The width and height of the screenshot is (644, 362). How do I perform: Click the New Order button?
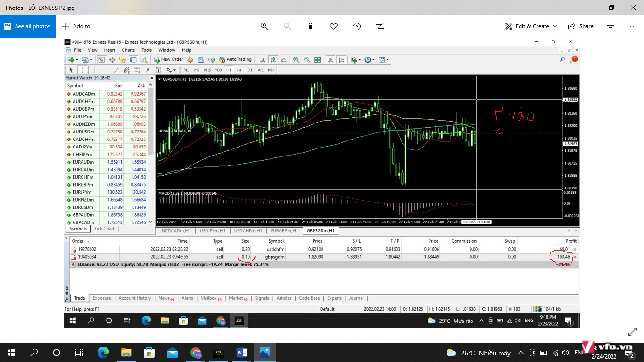click(168, 59)
